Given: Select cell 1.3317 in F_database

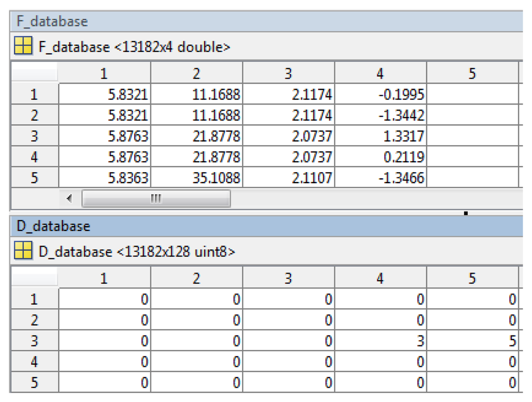Looking at the screenshot, I should (x=380, y=136).
